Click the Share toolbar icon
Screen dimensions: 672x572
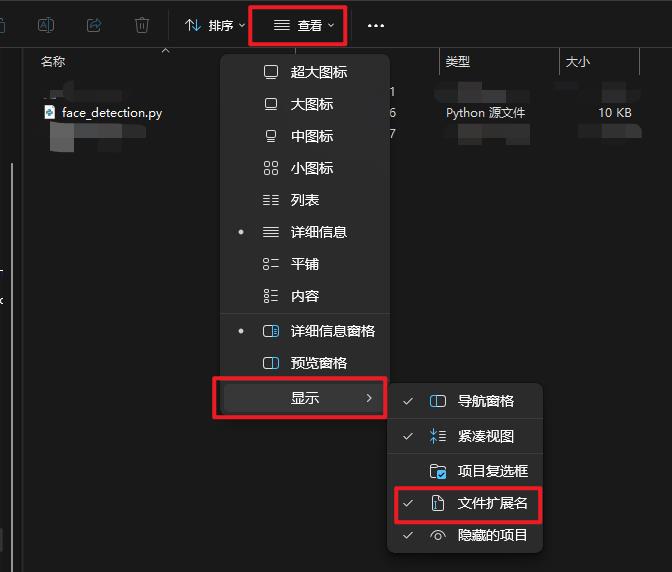click(x=94, y=25)
